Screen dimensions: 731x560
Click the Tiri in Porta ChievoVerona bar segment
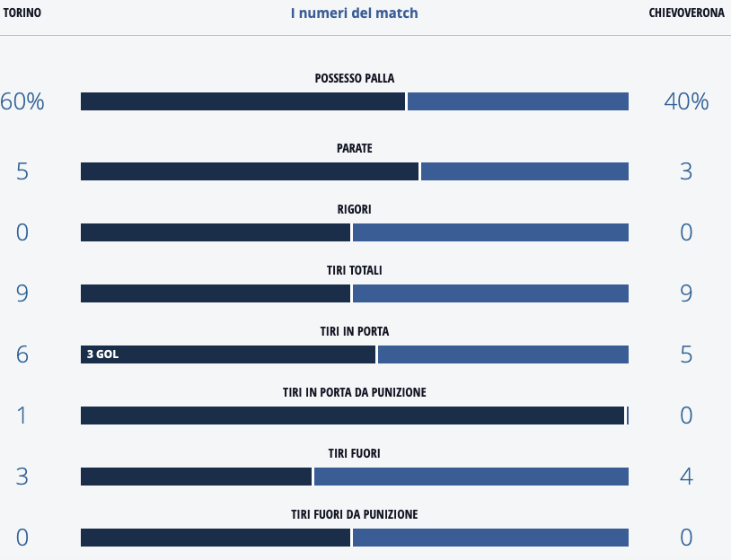[503, 354]
